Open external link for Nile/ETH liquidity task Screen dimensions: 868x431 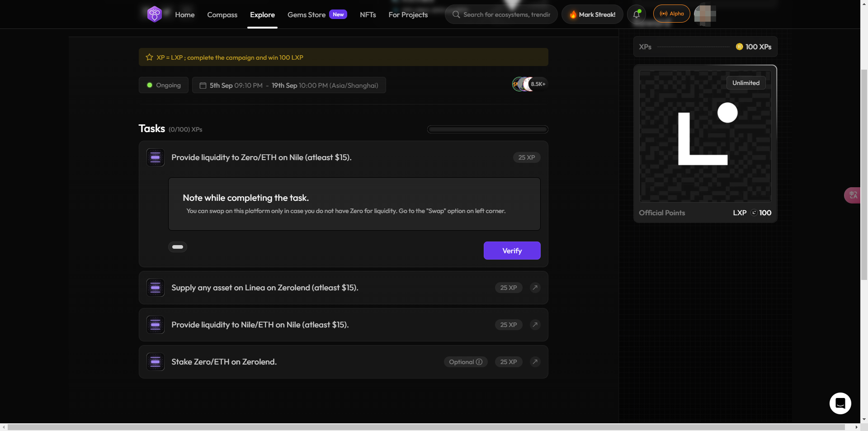coord(535,325)
